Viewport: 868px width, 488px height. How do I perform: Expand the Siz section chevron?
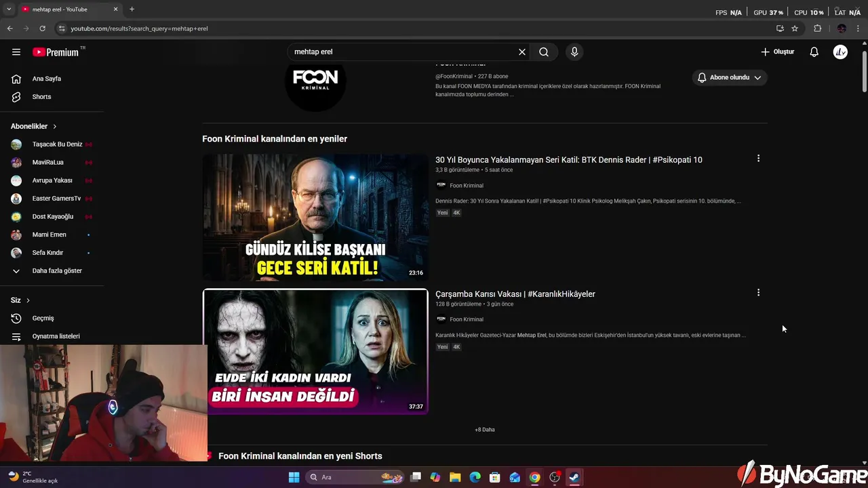pyautogui.click(x=28, y=300)
